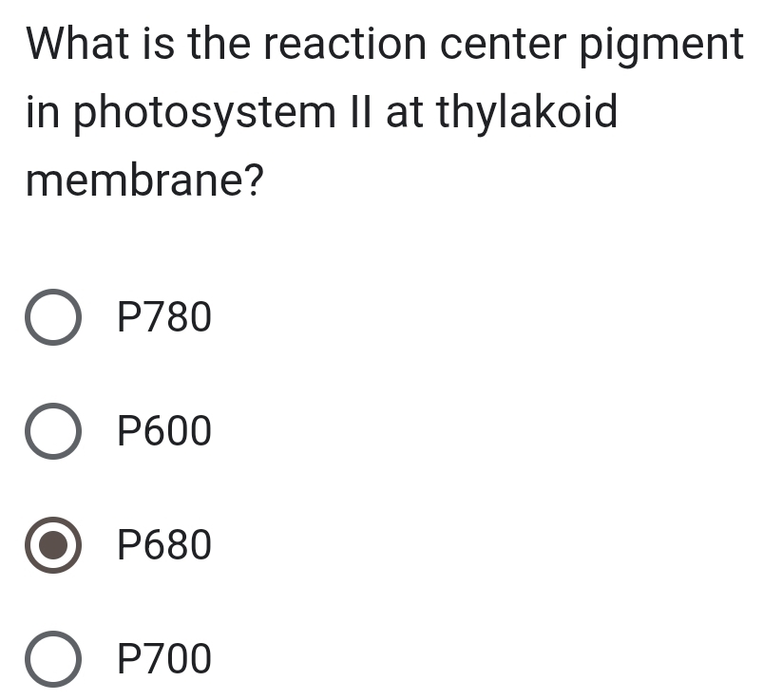Click the P780 label text

(163, 316)
